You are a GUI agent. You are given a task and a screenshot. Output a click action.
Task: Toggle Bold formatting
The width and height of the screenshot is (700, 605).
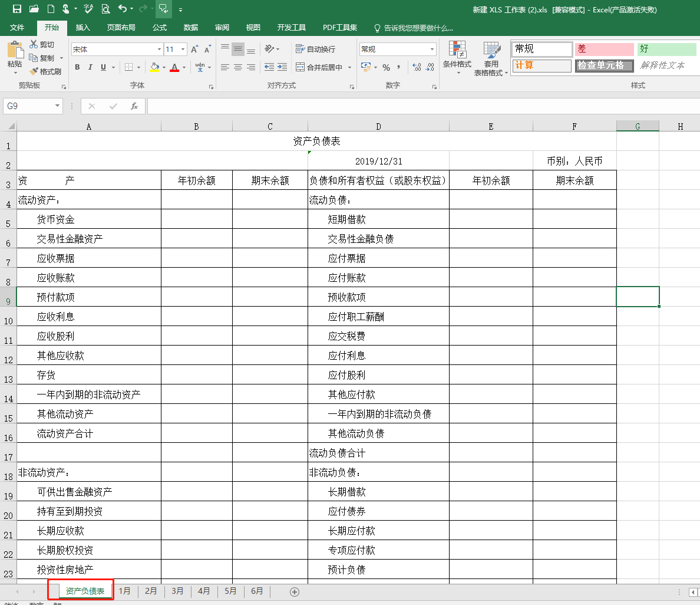pos(77,67)
